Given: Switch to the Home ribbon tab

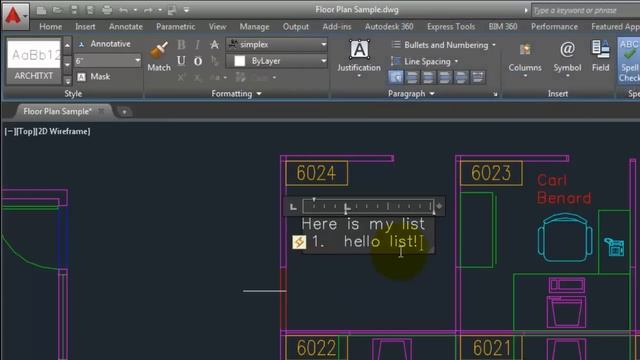Looking at the screenshot, I should (x=51, y=27).
